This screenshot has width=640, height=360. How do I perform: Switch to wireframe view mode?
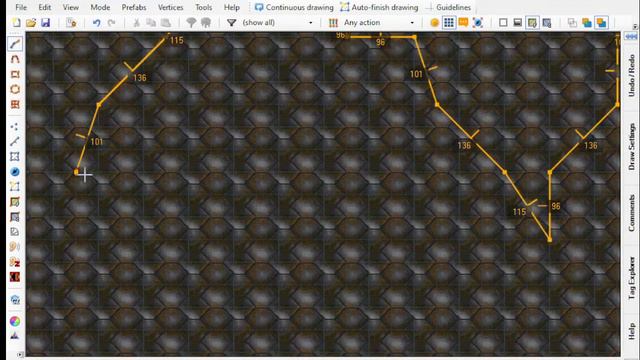tap(503, 23)
